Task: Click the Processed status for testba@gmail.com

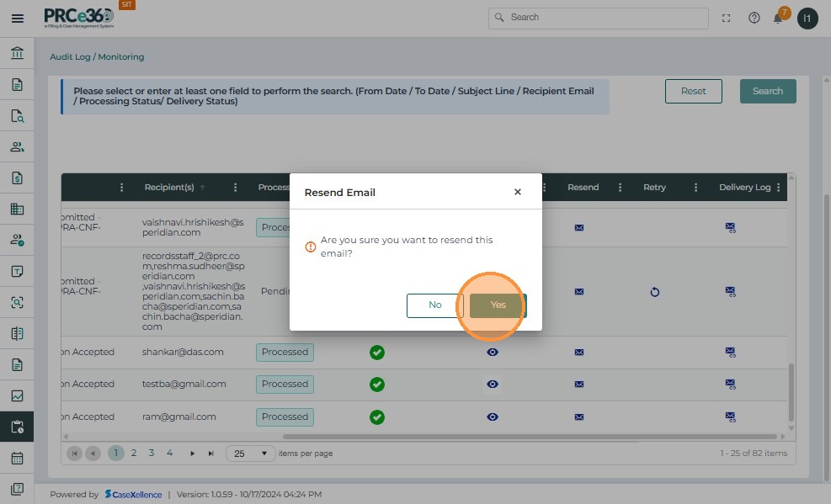Action: pyautogui.click(x=285, y=385)
